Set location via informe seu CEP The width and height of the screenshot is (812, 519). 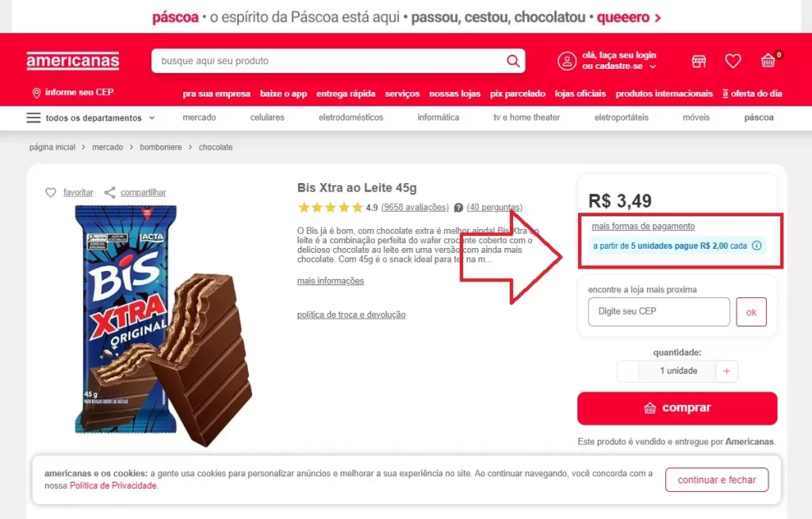[73, 93]
